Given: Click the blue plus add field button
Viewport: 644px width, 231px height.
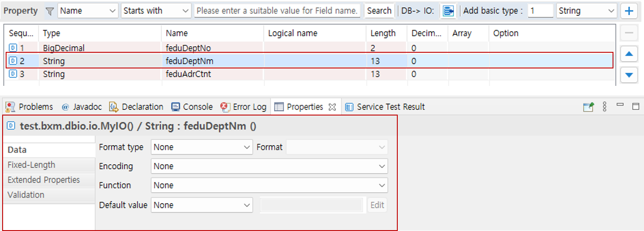Looking at the screenshot, I should coord(629,11).
